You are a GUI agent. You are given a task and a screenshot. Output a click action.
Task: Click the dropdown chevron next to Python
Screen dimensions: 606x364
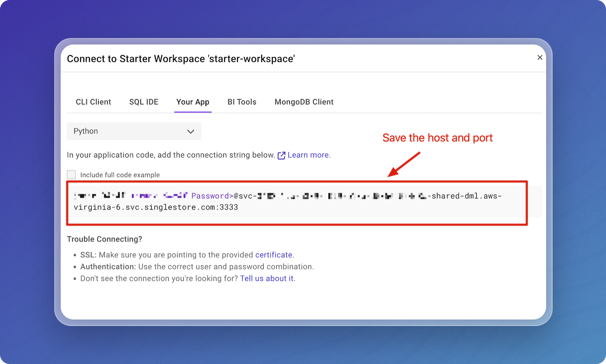[x=191, y=131]
